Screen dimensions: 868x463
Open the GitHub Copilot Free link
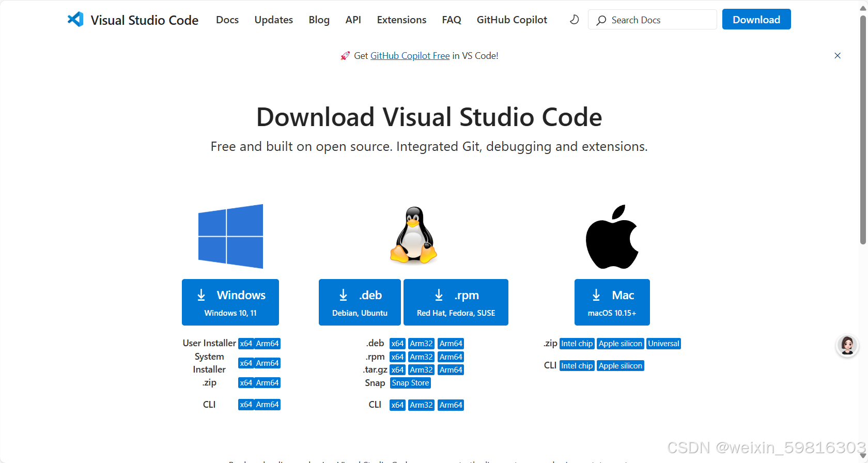click(x=410, y=56)
